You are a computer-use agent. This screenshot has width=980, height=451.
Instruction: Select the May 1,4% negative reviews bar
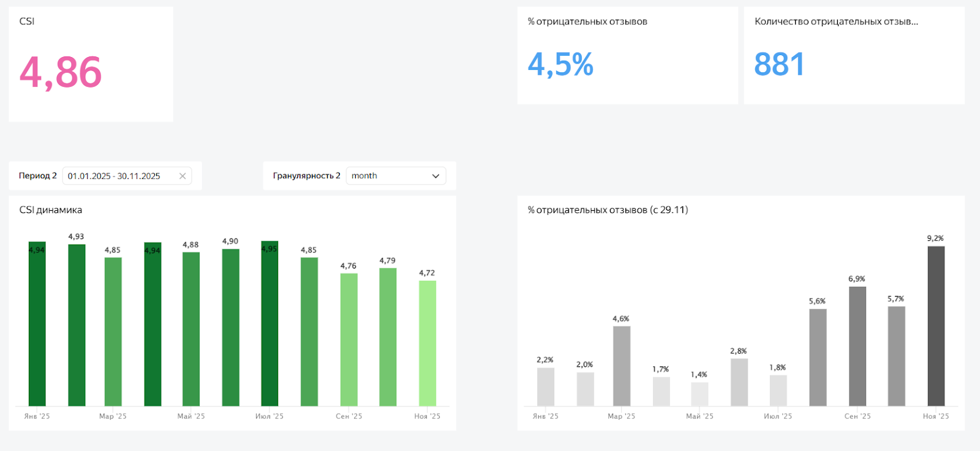[x=699, y=394]
